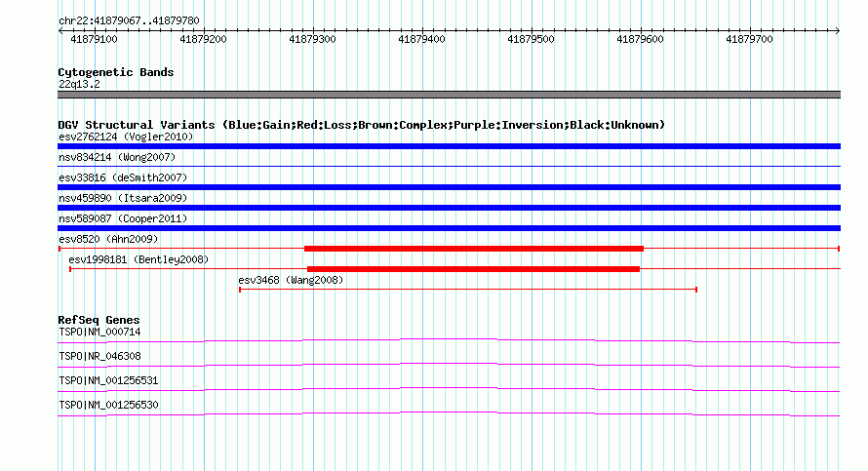Select the RefSeq Genes track heading
The image size is (868, 471).
pos(99,320)
